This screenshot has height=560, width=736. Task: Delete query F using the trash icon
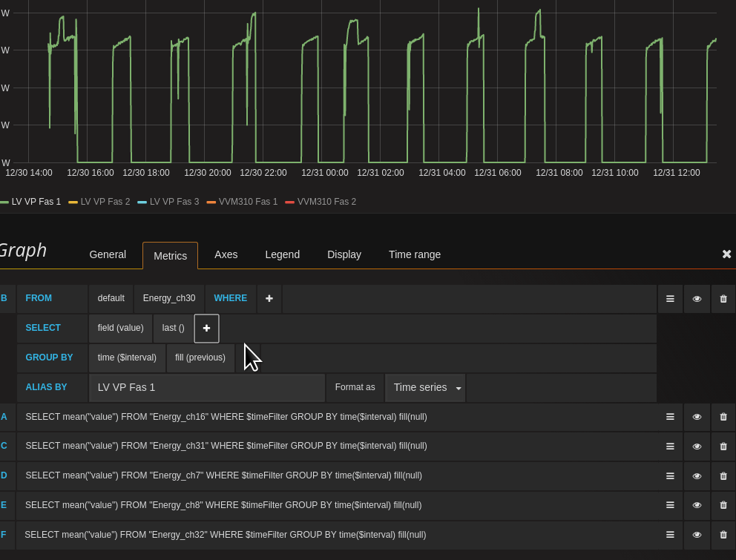[723, 535]
